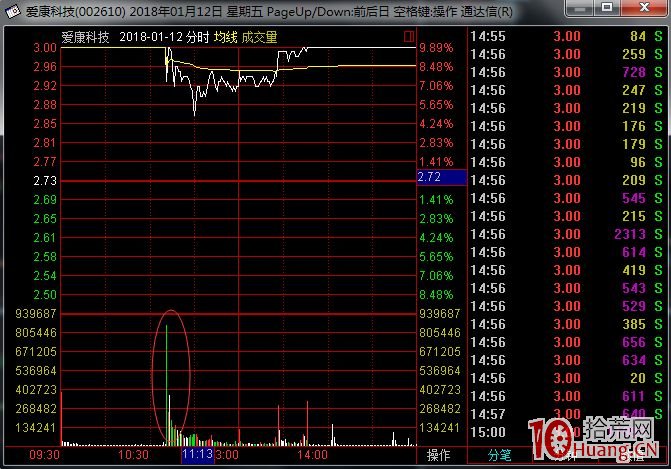This screenshot has width=671, height=469.
Task: Click the 14:00 time axis label
Action: [x=312, y=454]
